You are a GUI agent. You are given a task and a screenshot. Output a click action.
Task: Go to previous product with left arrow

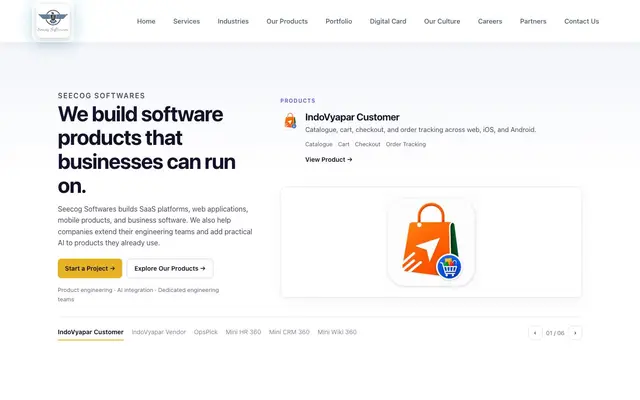[535, 333]
